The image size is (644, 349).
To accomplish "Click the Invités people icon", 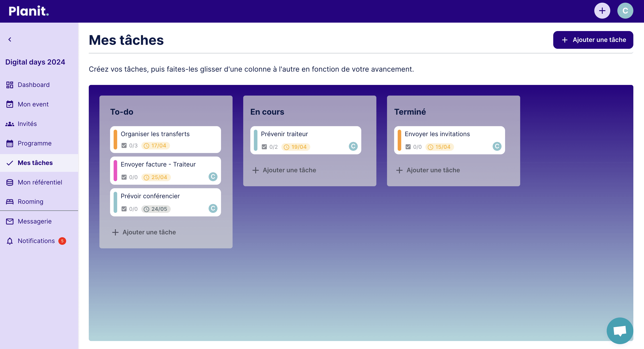I will tap(10, 124).
